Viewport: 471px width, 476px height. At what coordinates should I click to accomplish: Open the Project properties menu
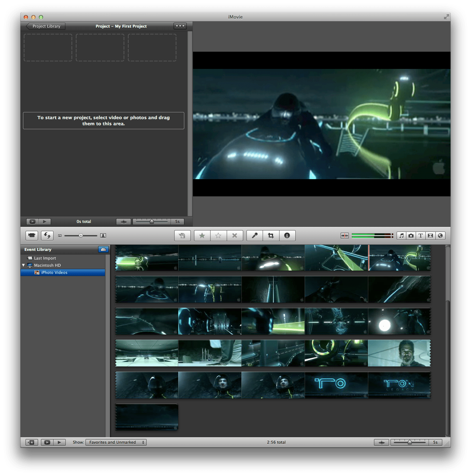180,26
